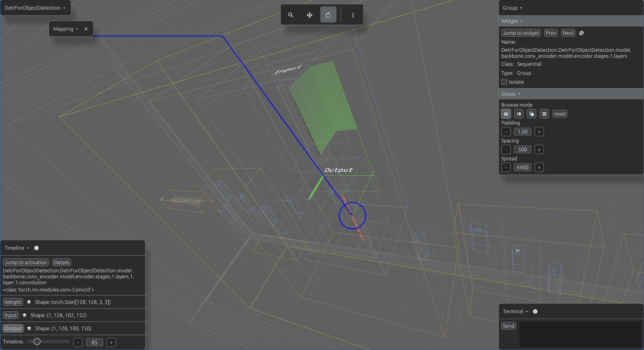Click the Timeline slider handle
Image resolution: width=644 pixels, height=350 pixels.
click(x=37, y=341)
